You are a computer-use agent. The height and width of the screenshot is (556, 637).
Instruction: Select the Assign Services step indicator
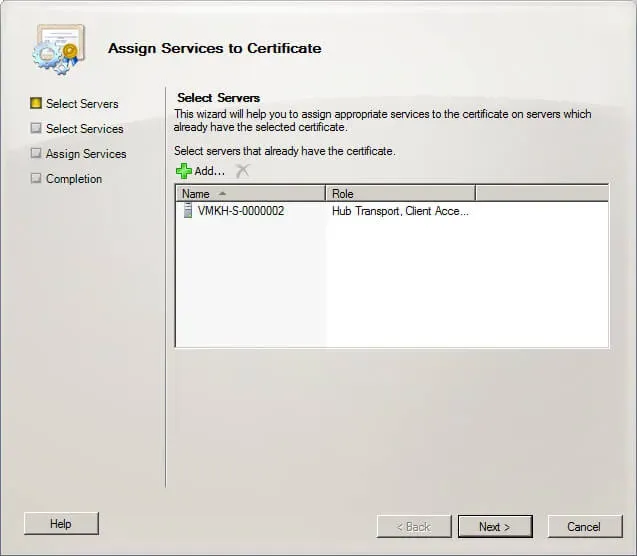(36, 153)
